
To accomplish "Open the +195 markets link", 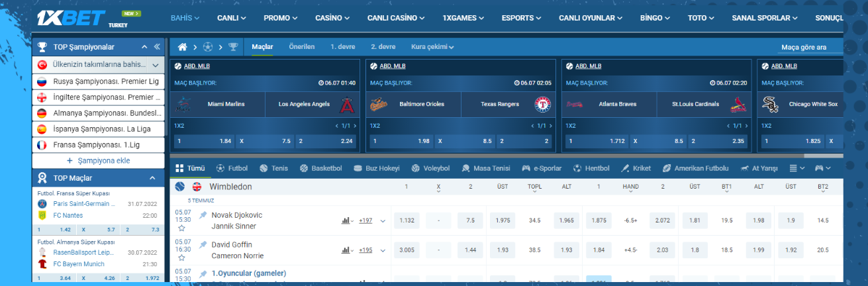I will pyautogui.click(x=365, y=250).
